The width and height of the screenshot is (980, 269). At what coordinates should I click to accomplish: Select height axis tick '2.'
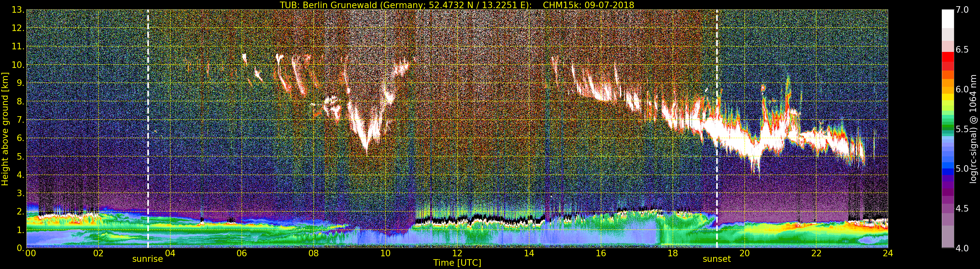tap(20, 211)
